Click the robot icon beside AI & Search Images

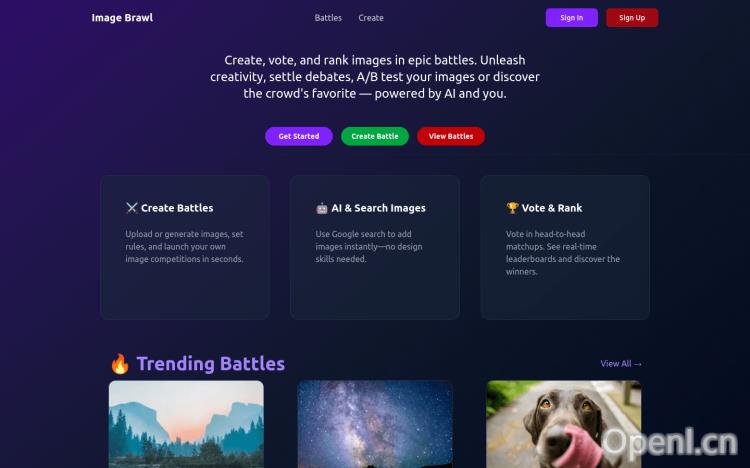tap(322, 208)
